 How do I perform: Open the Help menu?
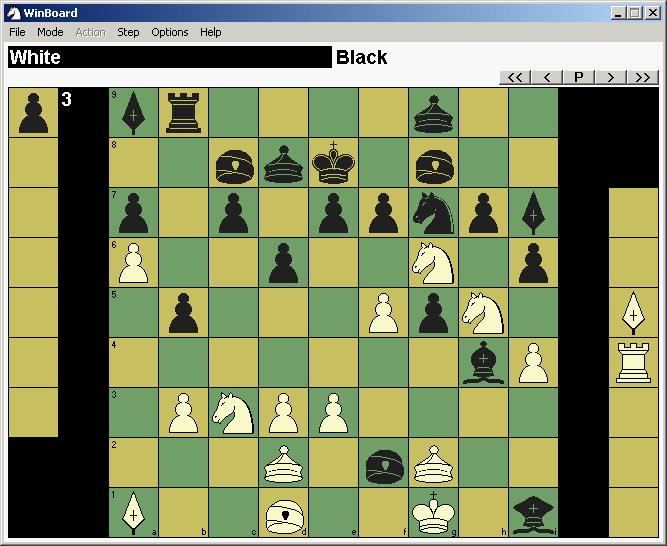[210, 32]
